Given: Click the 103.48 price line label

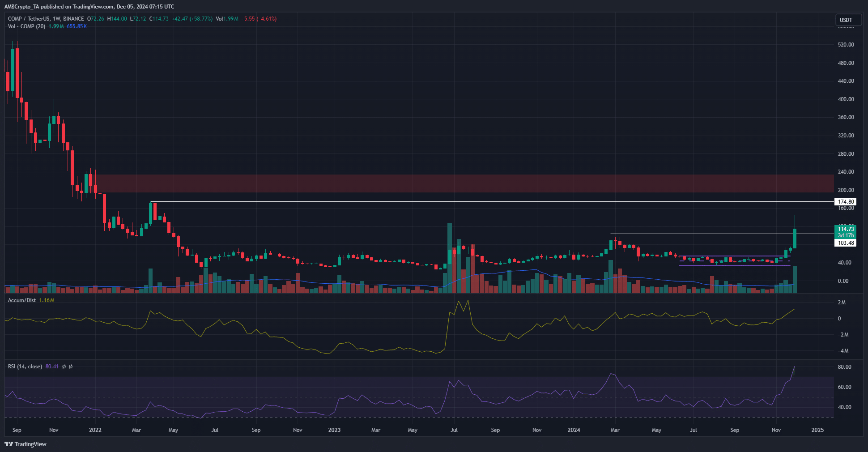Looking at the screenshot, I should 846,243.
